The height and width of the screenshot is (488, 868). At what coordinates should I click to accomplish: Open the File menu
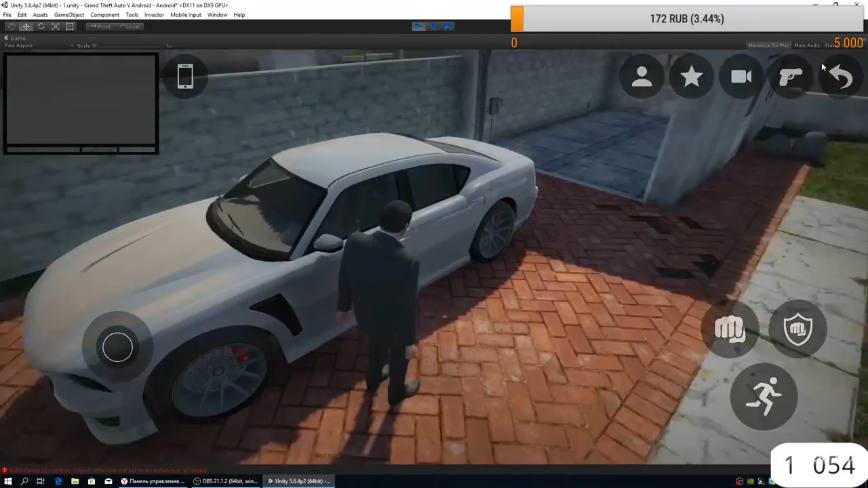pos(7,15)
